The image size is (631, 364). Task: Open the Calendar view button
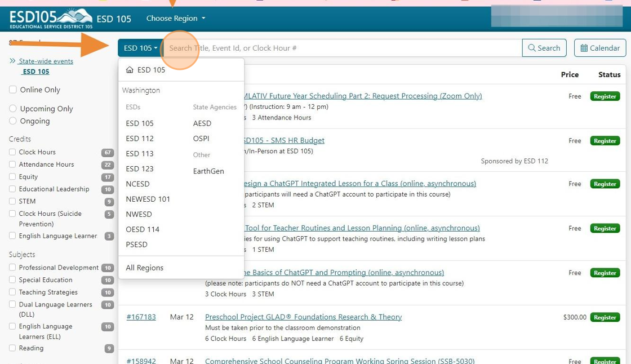[600, 48]
